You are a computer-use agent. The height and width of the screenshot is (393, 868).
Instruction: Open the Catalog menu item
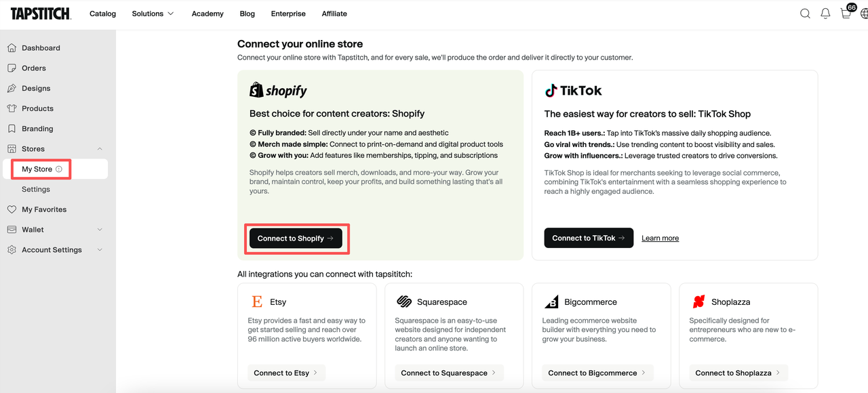coord(102,14)
